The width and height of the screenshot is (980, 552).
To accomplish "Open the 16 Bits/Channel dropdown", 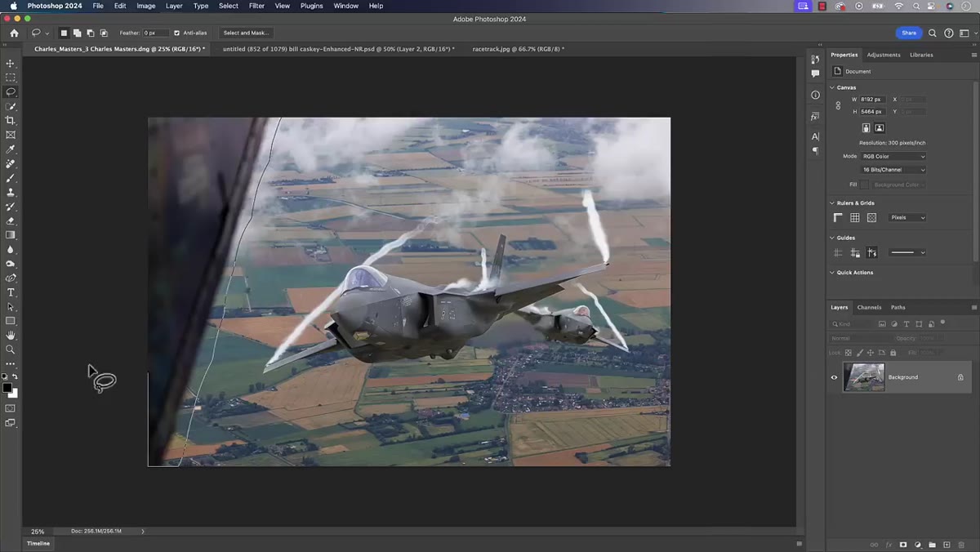I will [893, 170].
